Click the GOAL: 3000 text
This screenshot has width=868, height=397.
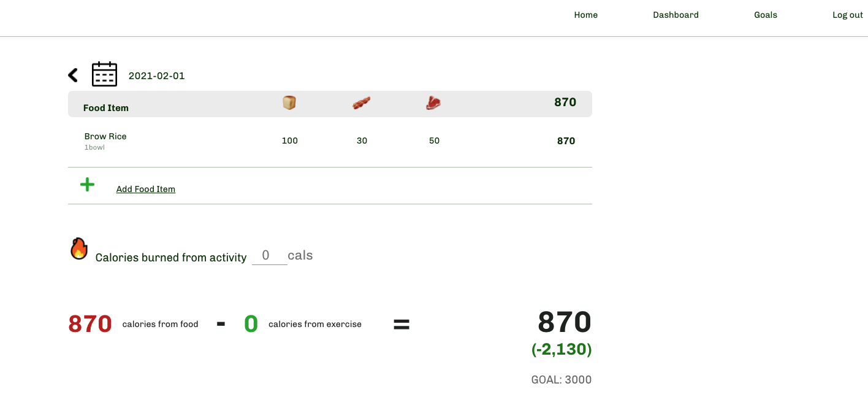pos(561,379)
